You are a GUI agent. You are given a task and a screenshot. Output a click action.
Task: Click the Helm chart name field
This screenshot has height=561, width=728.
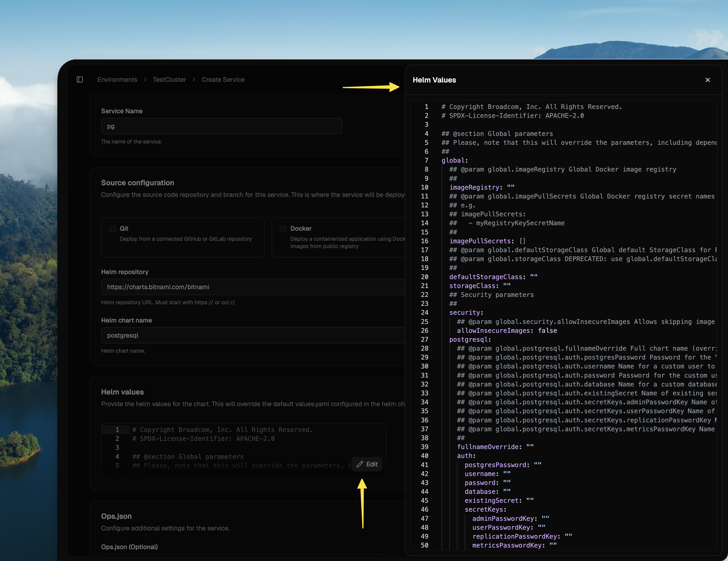(253, 335)
